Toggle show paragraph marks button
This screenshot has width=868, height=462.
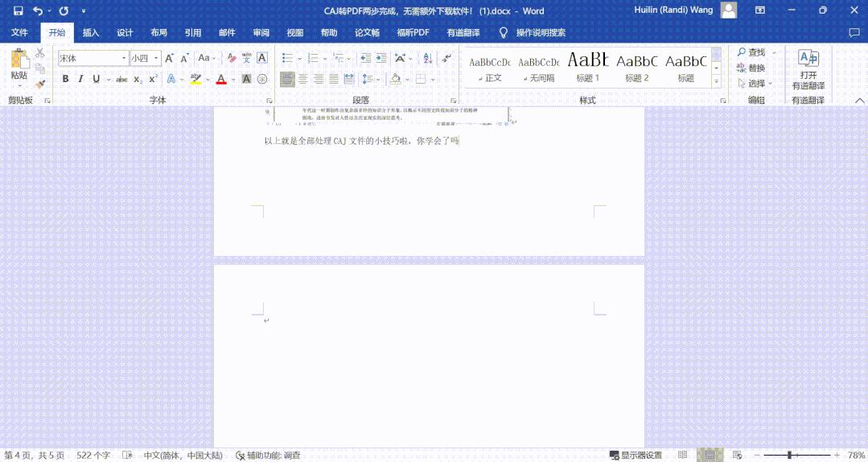point(446,58)
